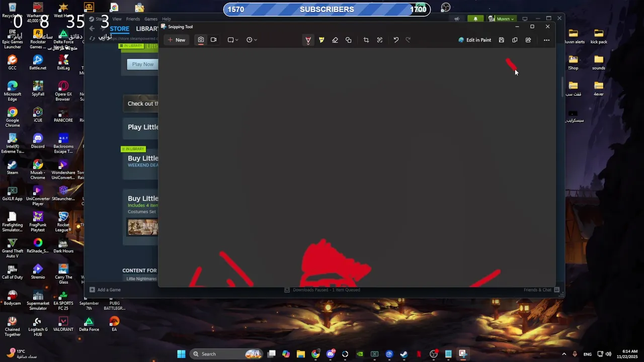The width and height of the screenshot is (644, 362).
Task: Open Friends & Chat in Steam
Action: pos(541,290)
